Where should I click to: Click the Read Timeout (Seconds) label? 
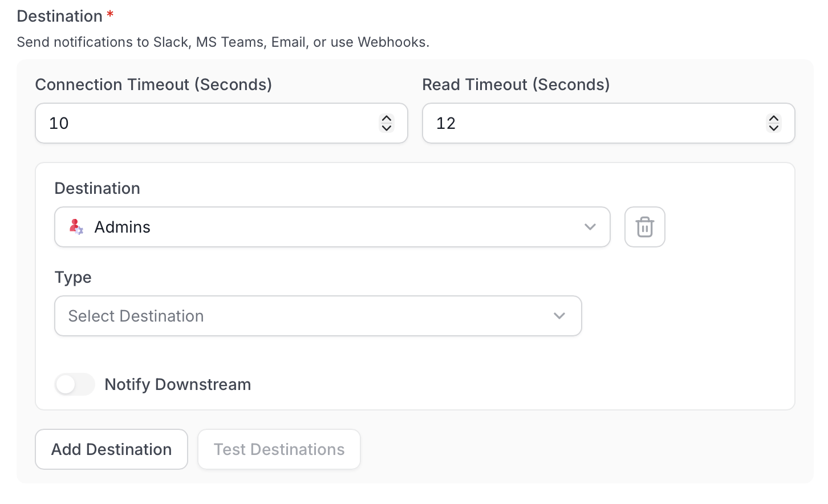(x=516, y=84)
